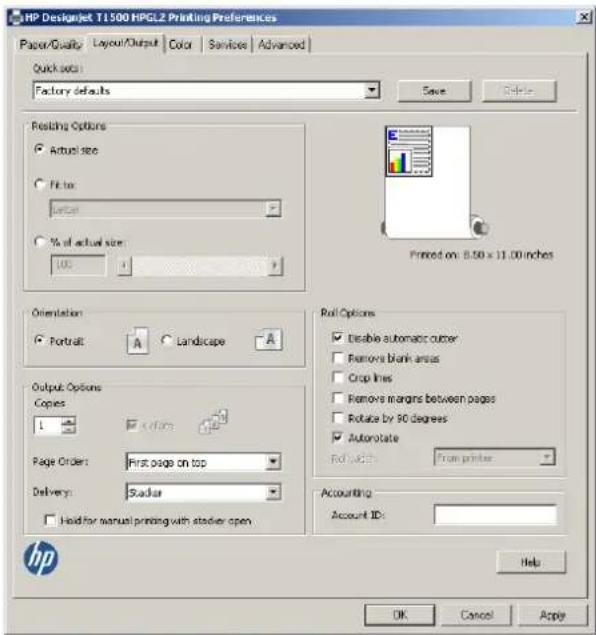The height and width of the screenshot is (635, 596).
Task: Click the portrait page orientation icon
Action: 138,341
